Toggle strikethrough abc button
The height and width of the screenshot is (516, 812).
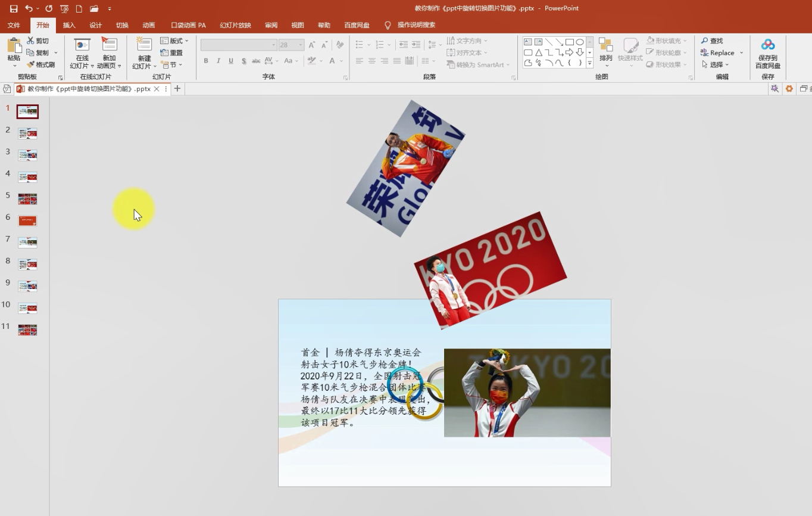[x=256, y=61]
